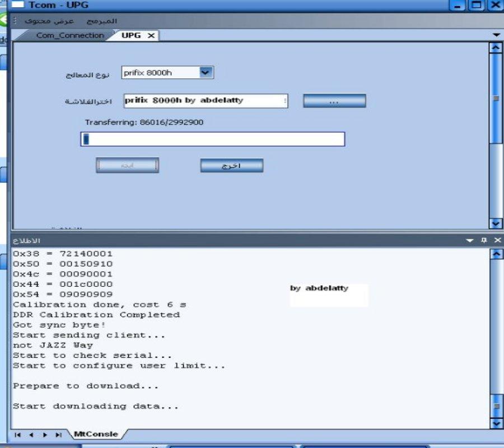This screenshot has height=448, width=504.
Task: Click the browse '...' button
Action: tap(334, 101)
